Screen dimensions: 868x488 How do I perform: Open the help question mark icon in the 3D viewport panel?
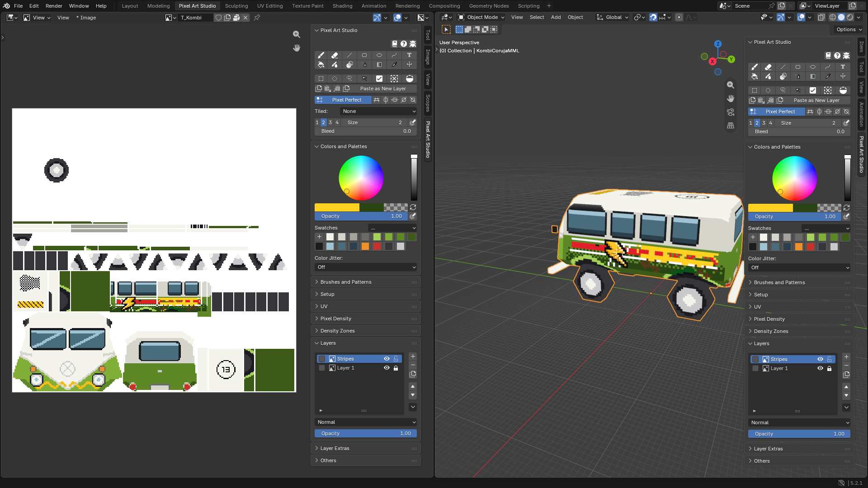[x=837, y=56]
